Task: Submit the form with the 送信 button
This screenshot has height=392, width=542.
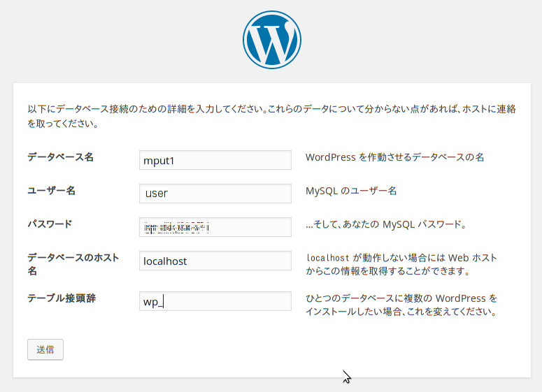Action: pyautogui.click(x=45, y=349)
